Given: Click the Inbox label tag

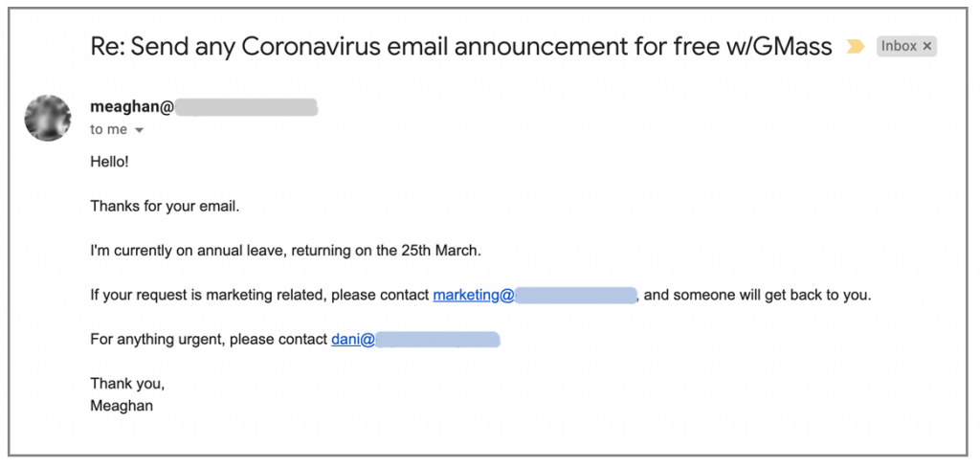Looking at the screenshot, I should 899,46.
